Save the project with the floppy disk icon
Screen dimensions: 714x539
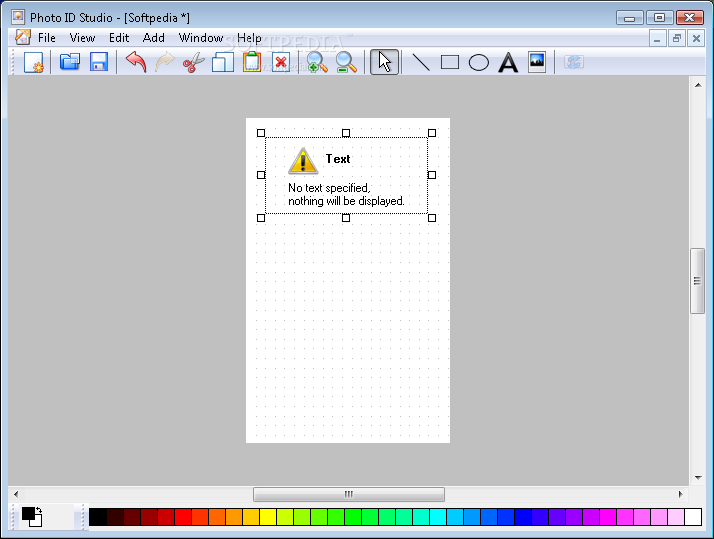(99, 62)
